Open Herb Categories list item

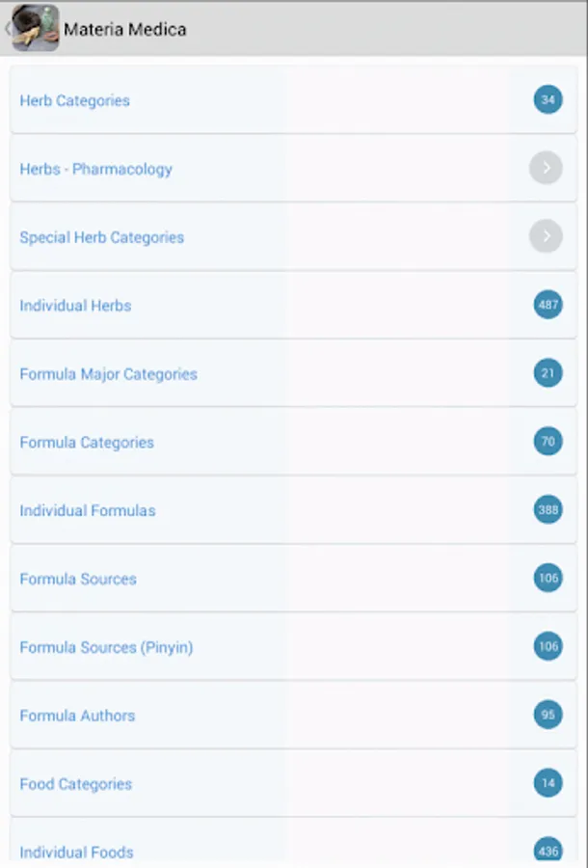pos(75,100)
